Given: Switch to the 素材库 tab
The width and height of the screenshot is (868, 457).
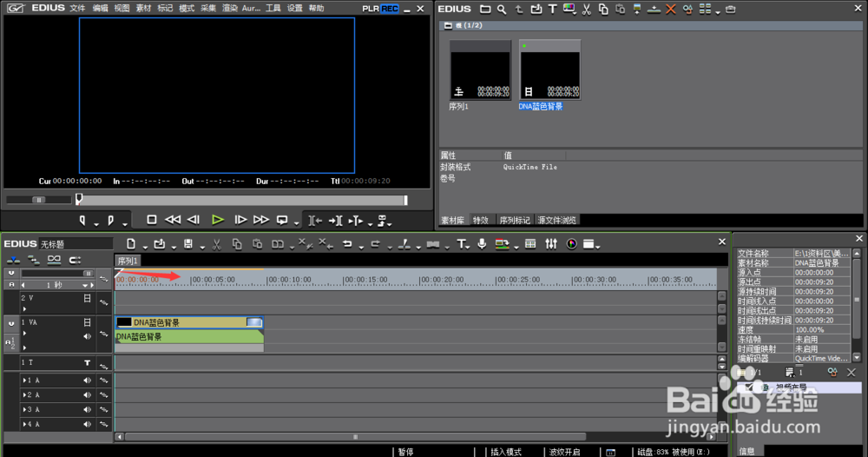Looking at the screenshot, I should 453,220.
